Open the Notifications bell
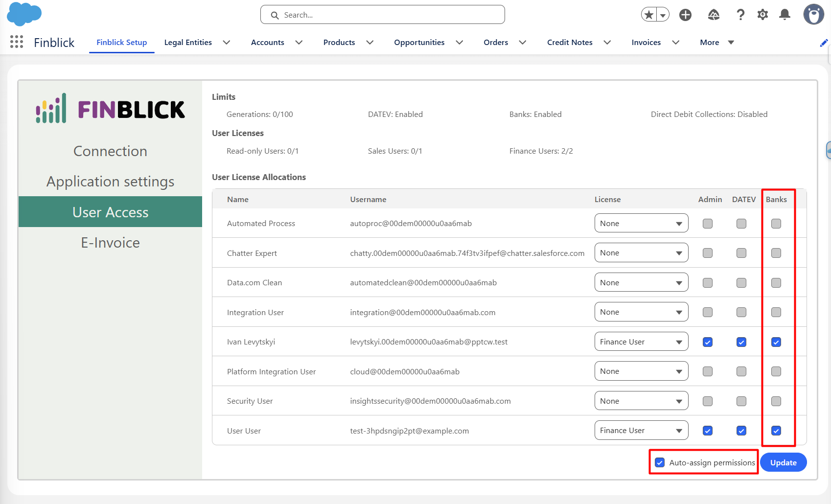The height and width of the screenshot is (504, 831). point(785,15)
